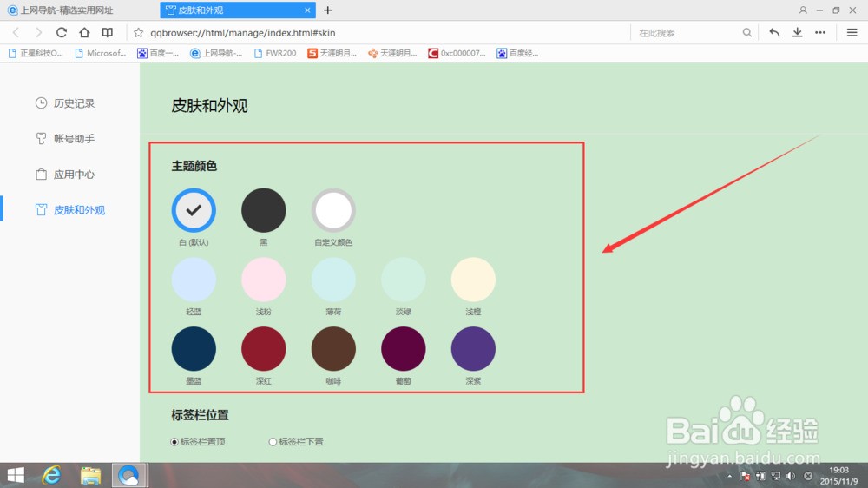Open the 百度经... bookmark
Screen dimensions: 868x488
click(517, 53)
